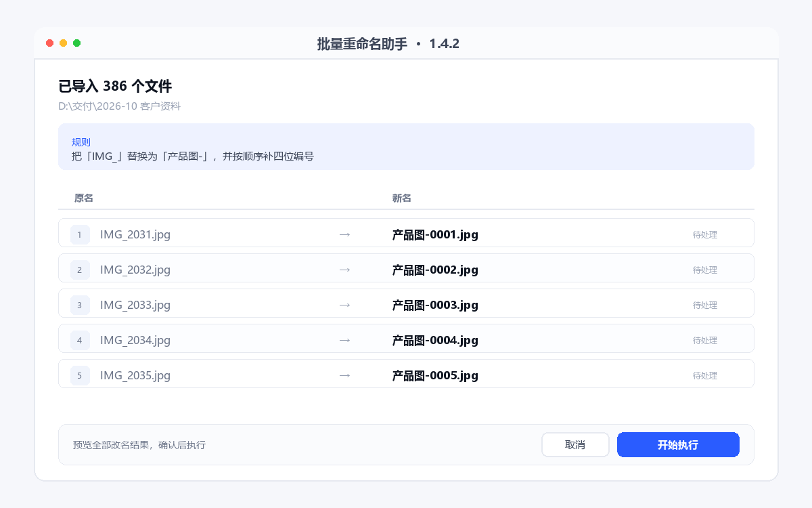This screenshot has height=508, width=812.
Task: Click row number badge 1
Action: point(80,235)
